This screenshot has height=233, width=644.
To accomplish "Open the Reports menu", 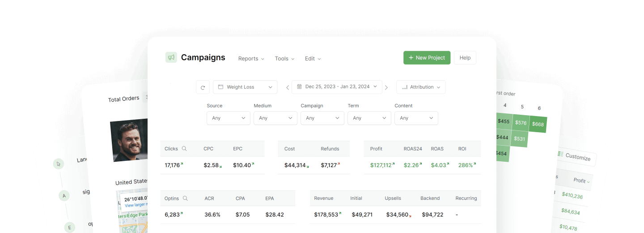I will [251, 59].
